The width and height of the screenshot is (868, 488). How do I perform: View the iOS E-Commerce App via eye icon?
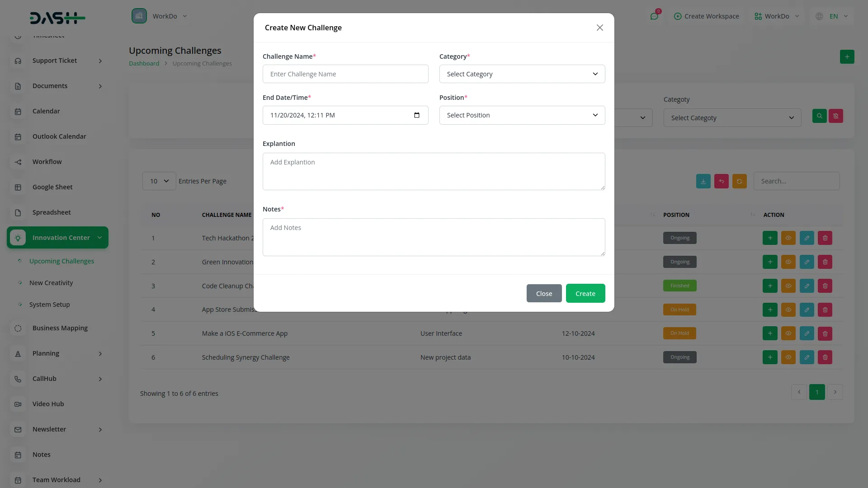(788, 333)
